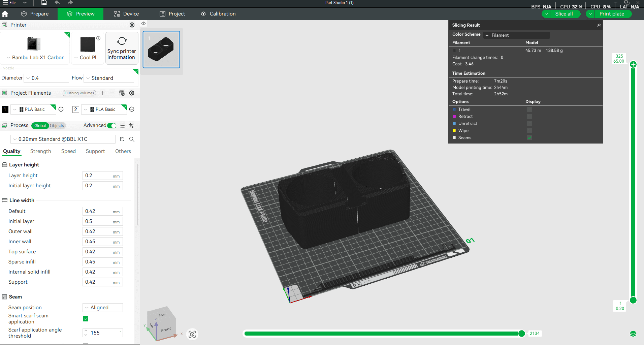Click the Sparse infill line width field
644x345 pixels.
pos(103,262)
